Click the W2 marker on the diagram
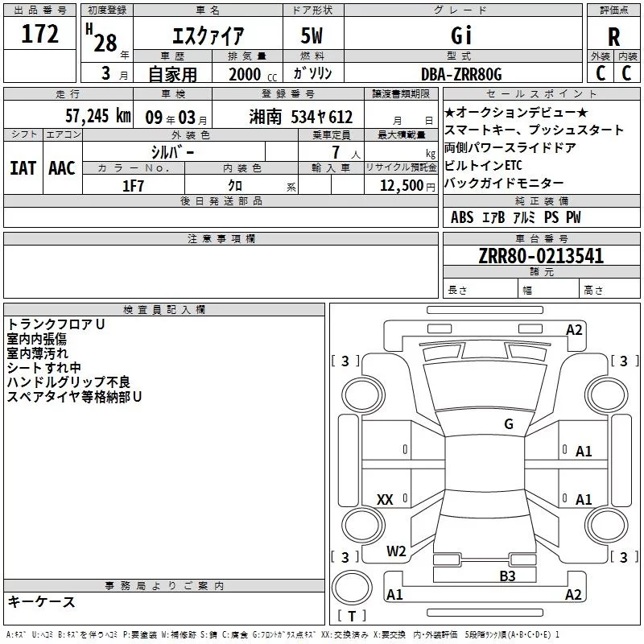Screen dimensions: 644x644 click(395, 551)
